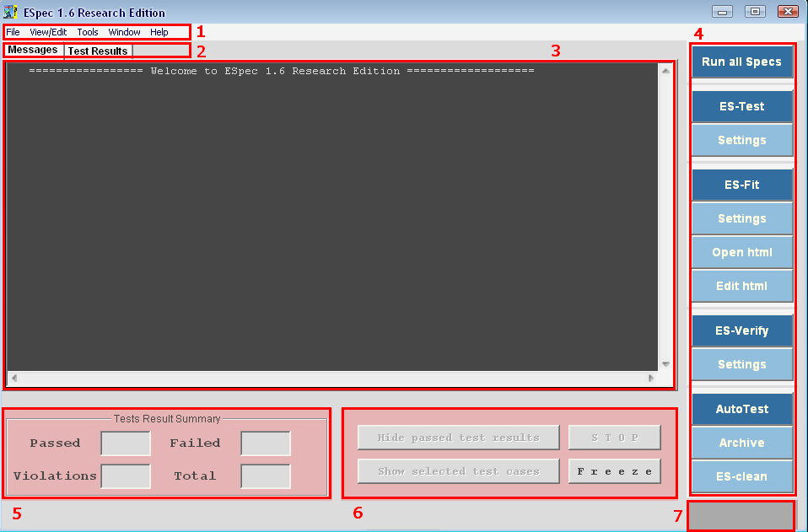The height and width of the screenshot is (532, 808).
Task: Click the Total count field
Action: [266, 476]
